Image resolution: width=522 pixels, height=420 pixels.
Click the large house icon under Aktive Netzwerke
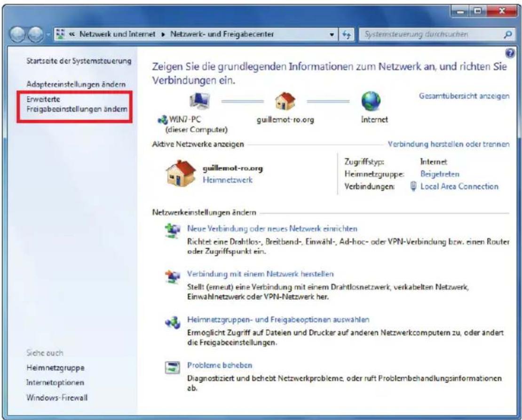pos(181,173)
